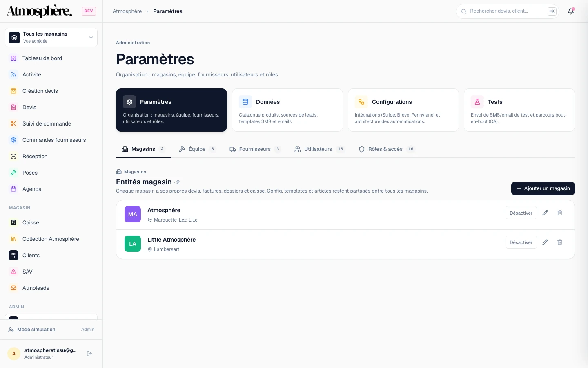588x368 pixels.
Task: Open the Tests section card
Action: (519, 110)
